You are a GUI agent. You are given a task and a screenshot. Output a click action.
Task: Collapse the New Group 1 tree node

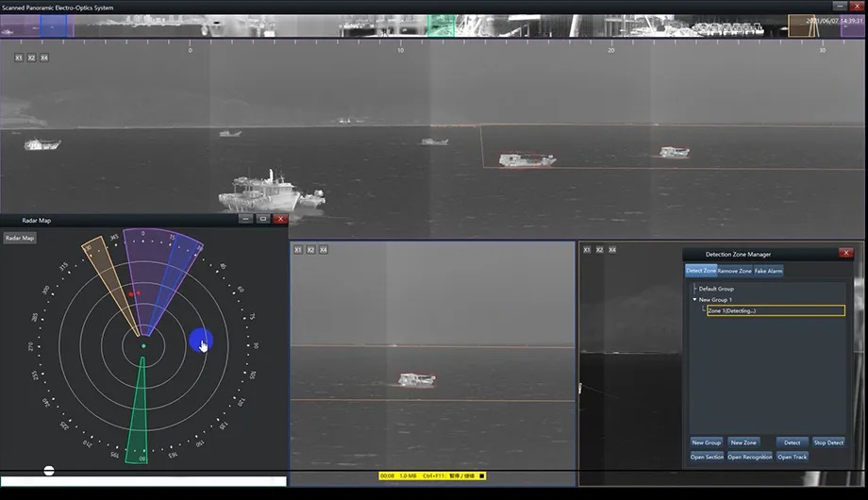(695, 299)
